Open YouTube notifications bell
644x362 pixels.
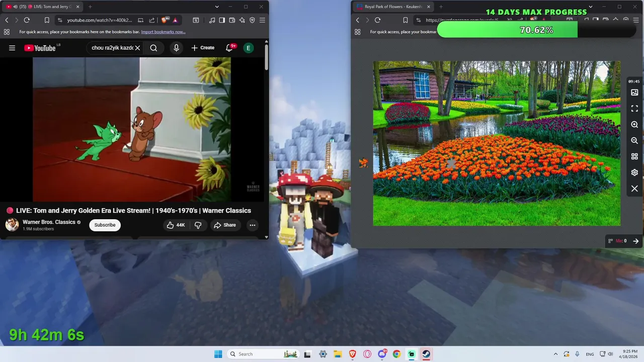click(229, 48)
